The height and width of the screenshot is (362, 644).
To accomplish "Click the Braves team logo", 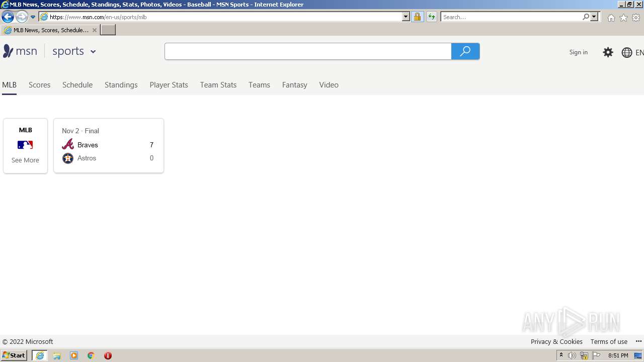I will pos(68,145).
